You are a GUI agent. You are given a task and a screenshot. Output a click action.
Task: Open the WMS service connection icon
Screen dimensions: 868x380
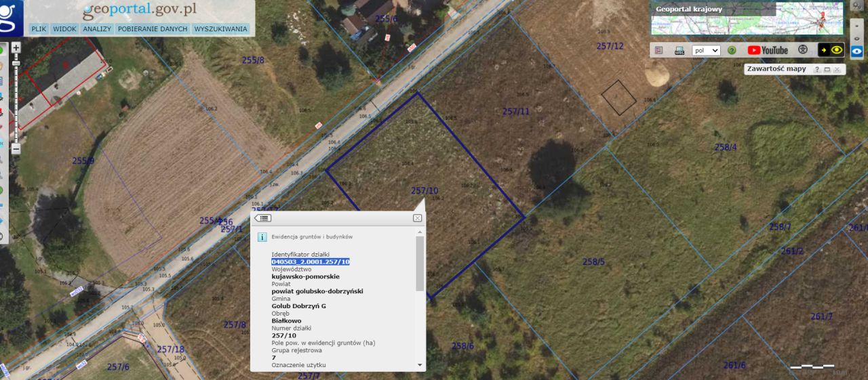(x=679, y=50)
